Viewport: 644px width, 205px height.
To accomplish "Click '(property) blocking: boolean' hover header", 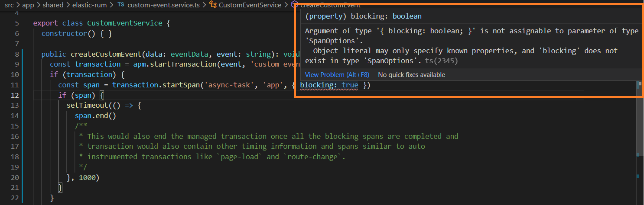I will [363, 16].
